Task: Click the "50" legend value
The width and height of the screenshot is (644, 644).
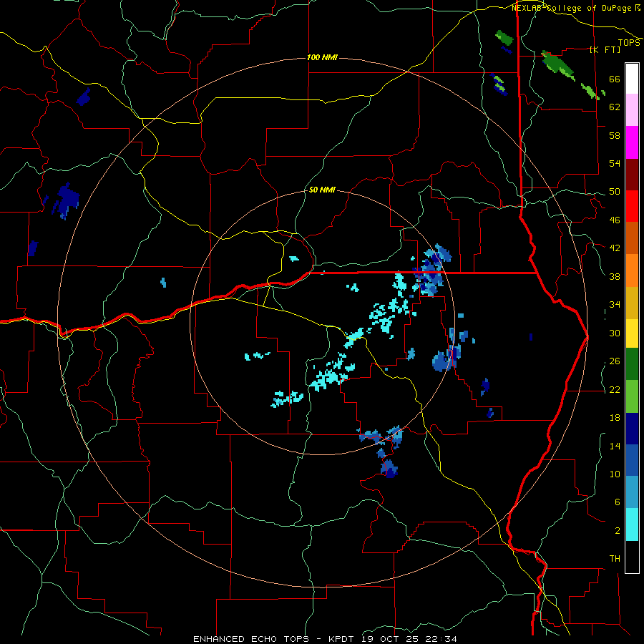Action: click(x=615, y=192)
